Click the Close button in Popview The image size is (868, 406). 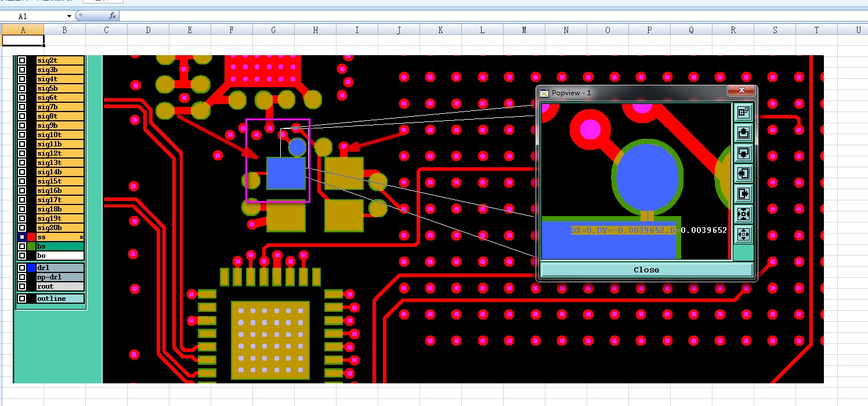tap(646, 270)
